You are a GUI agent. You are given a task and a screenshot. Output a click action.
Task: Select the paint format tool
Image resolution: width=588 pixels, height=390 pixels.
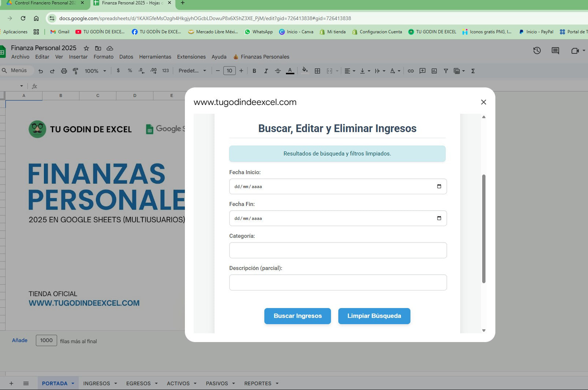pos(76,71)
